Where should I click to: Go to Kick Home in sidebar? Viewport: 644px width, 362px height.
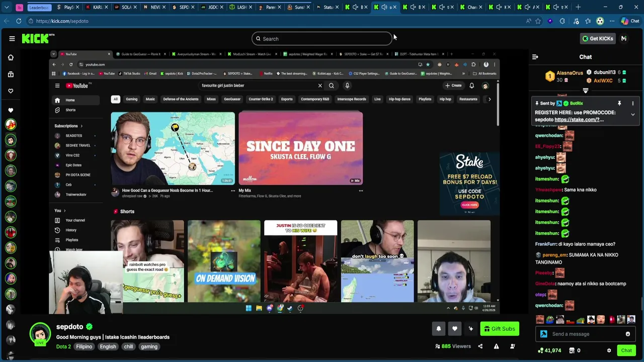11,57
